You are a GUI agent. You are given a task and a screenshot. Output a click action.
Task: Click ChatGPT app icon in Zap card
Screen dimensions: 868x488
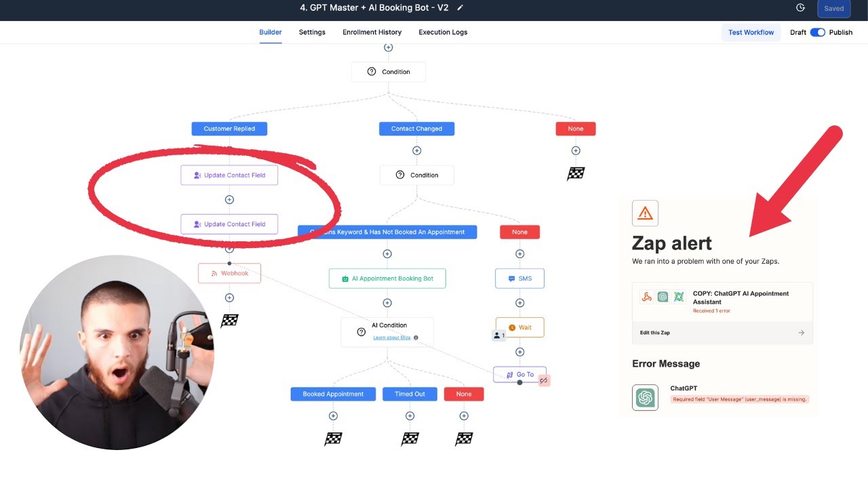(x=663, y=297)
